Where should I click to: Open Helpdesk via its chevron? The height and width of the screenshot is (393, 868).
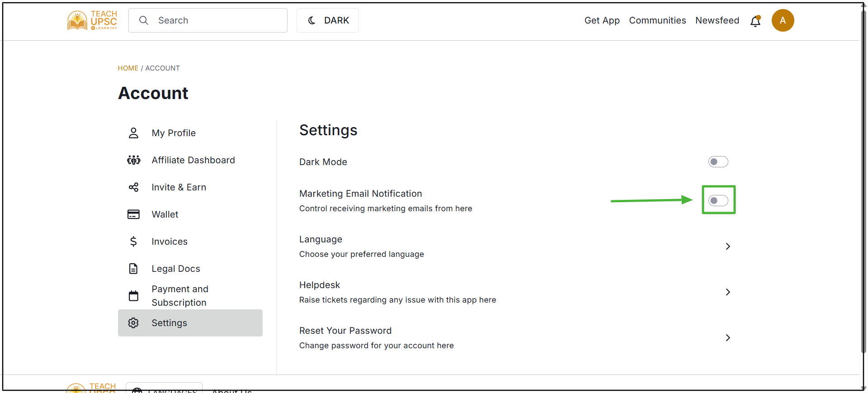(728, 292)
